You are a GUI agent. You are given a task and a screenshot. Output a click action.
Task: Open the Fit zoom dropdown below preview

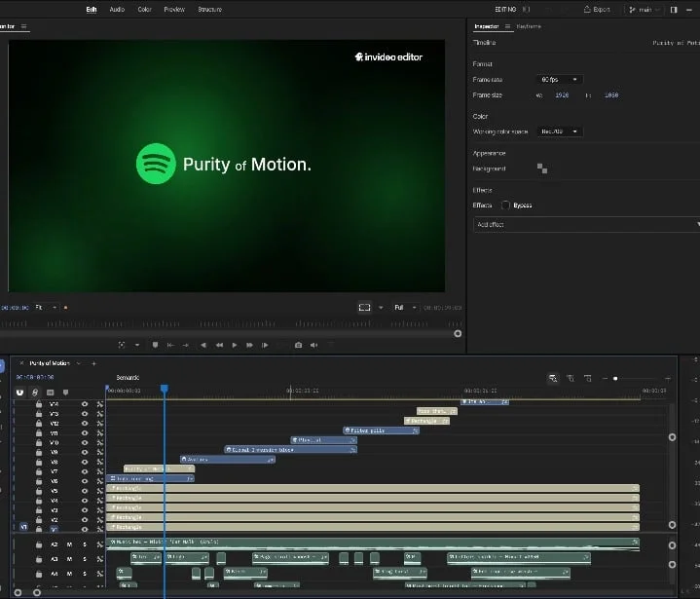[x=46, y=308]
